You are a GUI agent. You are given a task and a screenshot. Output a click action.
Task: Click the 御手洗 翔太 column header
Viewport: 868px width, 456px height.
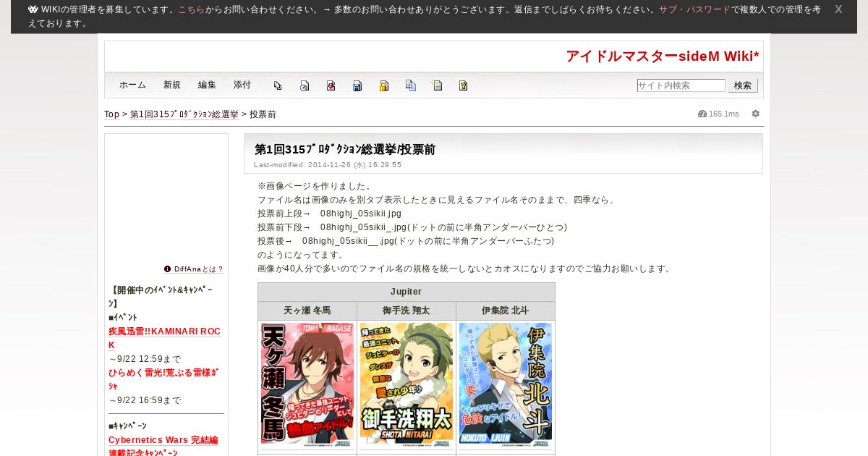click(407, 311)
